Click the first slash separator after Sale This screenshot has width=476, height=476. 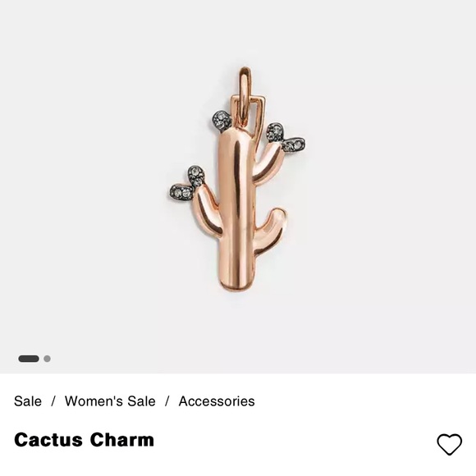tap(53, 401)
